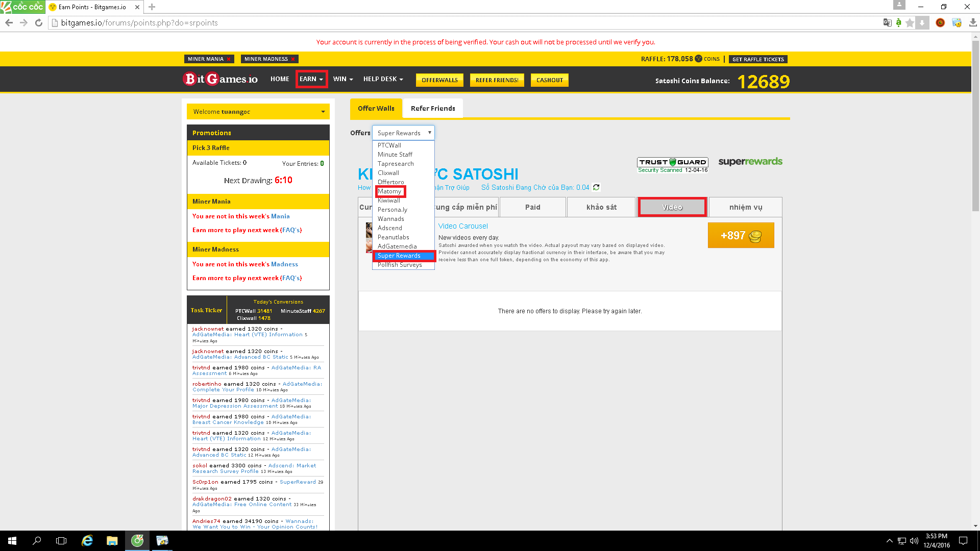Close the Miner Madness banner with the X
Image resolution: width=980 pixels, height=551 pixels.
[x=293, y=59]
